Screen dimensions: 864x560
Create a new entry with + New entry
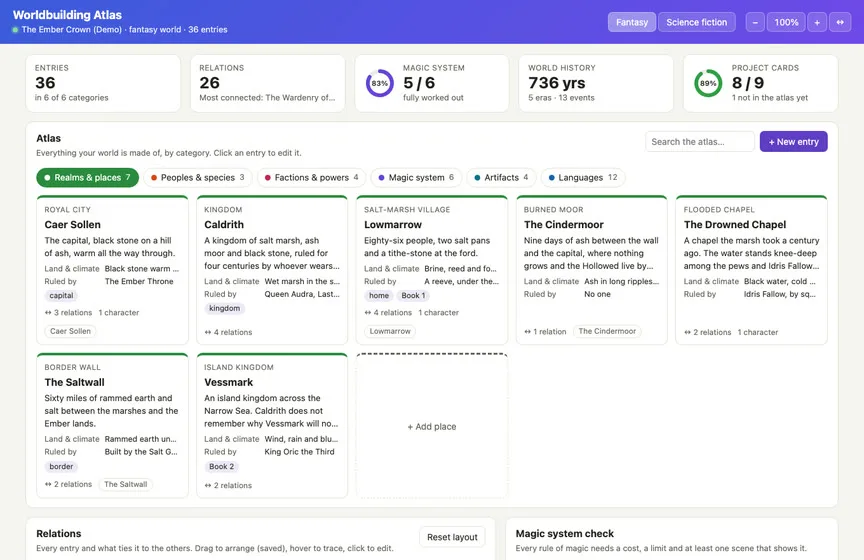click(x=793, y=142)
